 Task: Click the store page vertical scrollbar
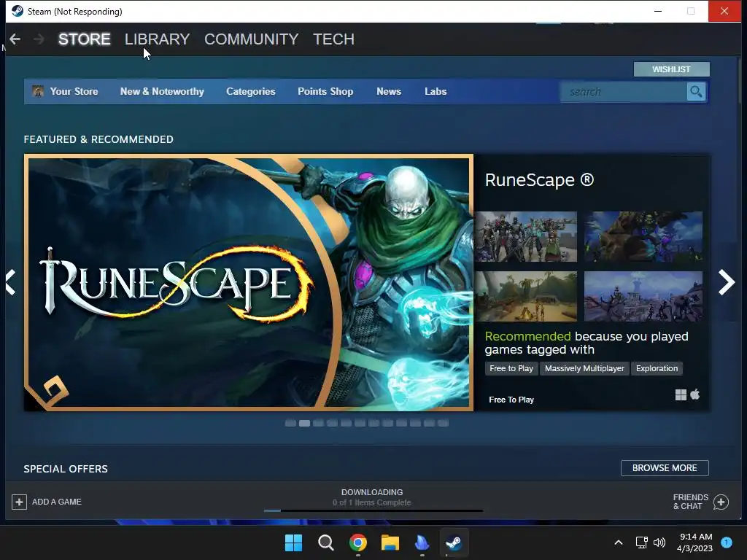740,81
